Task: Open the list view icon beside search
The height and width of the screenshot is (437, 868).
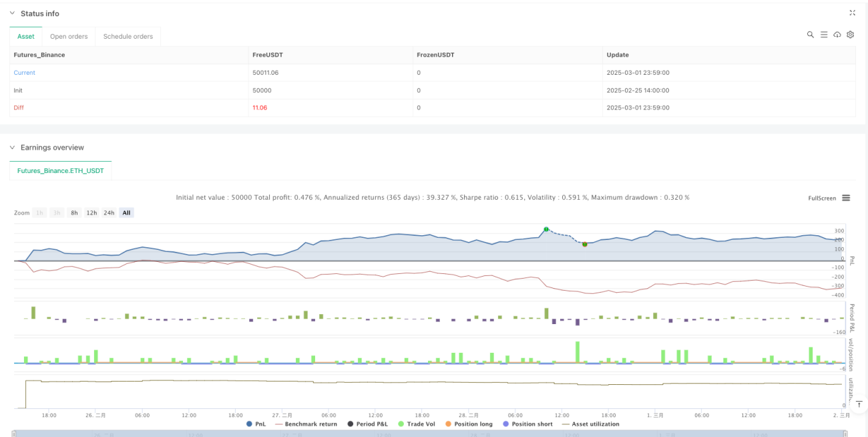Action: pyautogui.click(x=824, y=35)
